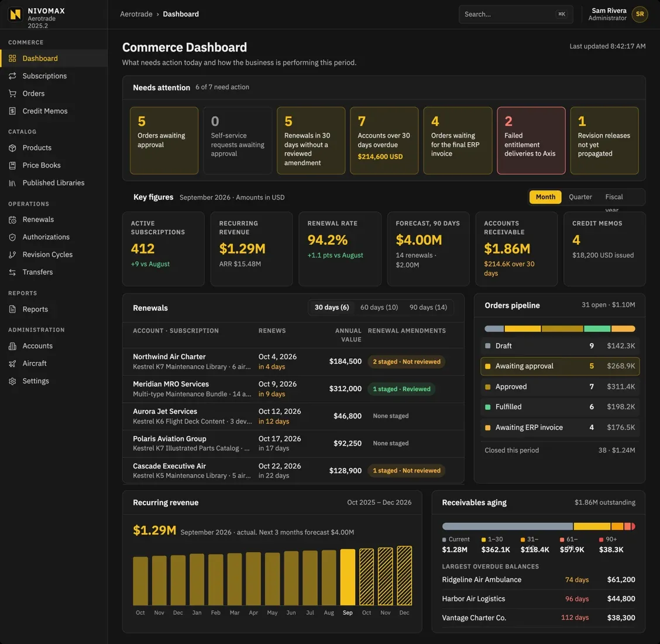Viewport: 660px width, 644px height.
Task: Open the Aurora Jet Services renewal
Action: click(x=293, y=417)
